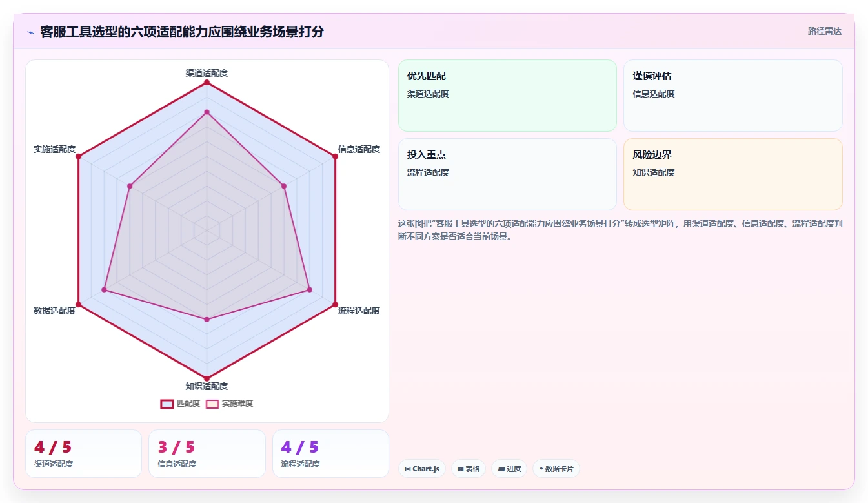
Task: Click 知识适配度 text in the 风险边界 card
Action: click(x=654, y=172)
